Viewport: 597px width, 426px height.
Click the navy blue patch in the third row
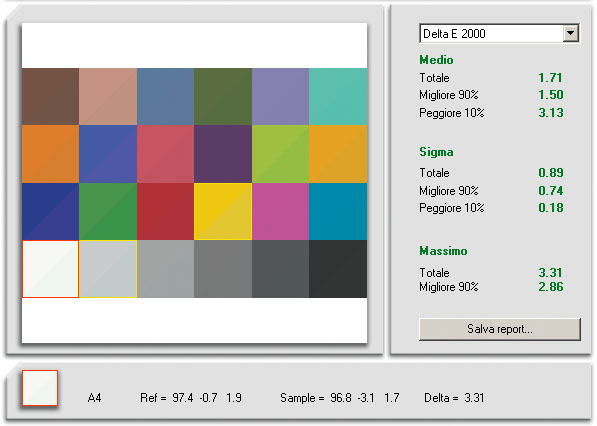click(50, 211)
